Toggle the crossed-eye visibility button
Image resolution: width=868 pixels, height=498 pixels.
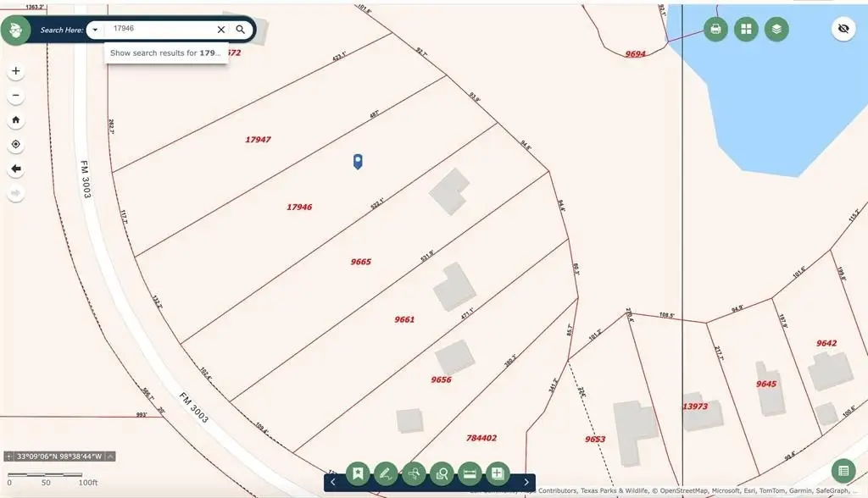pyautogui.click(x=843, y=30)
